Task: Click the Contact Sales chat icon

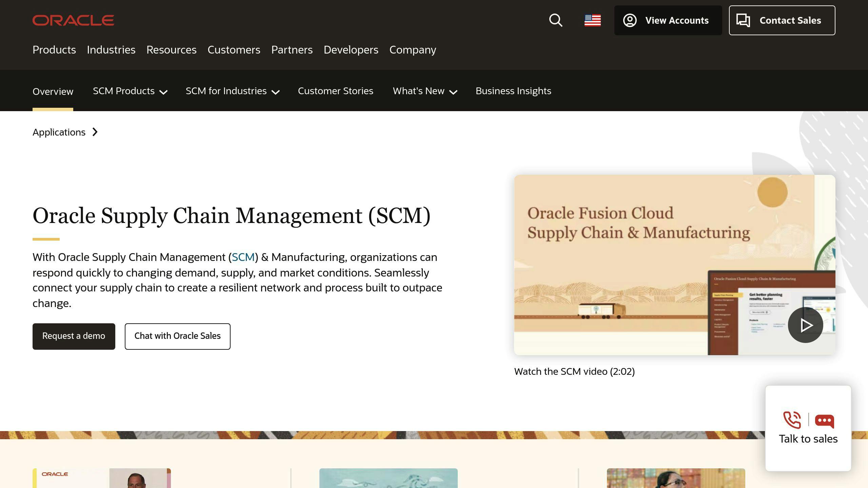Action: click(x=744, y=20)
